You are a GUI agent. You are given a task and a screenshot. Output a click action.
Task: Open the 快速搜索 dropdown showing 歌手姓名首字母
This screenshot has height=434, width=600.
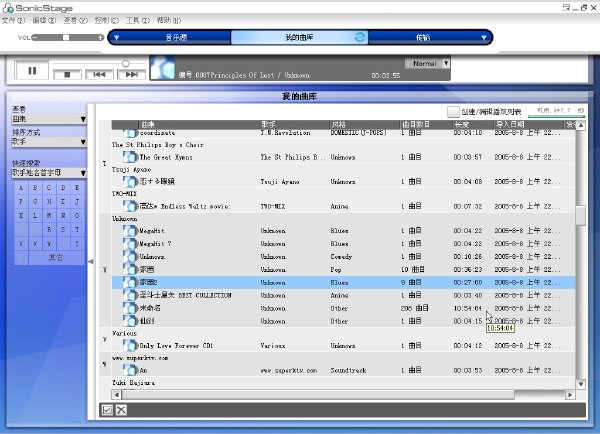click(49, 173)
